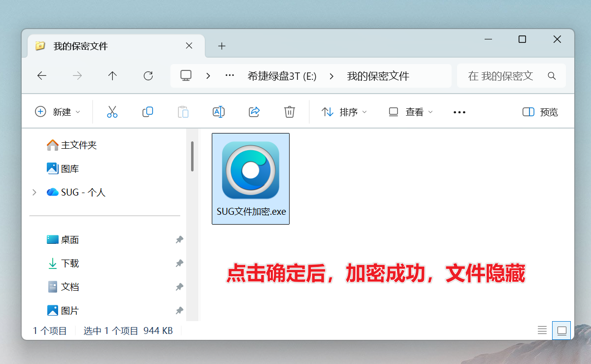
Task: Click the Copy icon in toolbar
Action: [x=148, y=112]
